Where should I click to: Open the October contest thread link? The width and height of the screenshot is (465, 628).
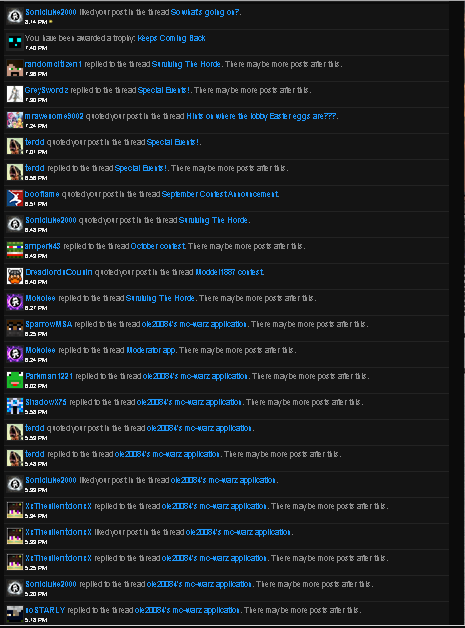158,246
